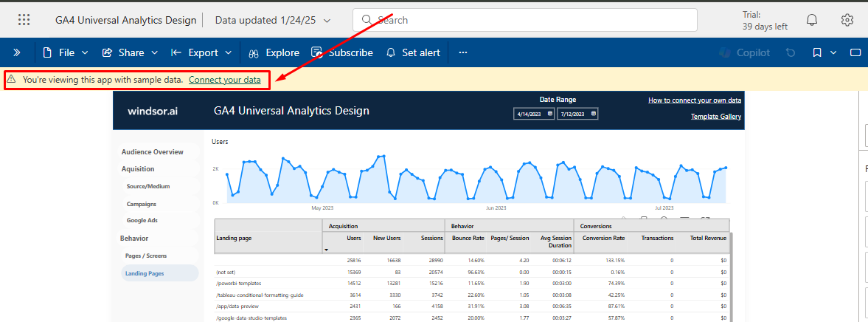This screenshot has width=868, height=322.
Task: Open the Pages / Screens page
Action: click(x=145, y=256)
